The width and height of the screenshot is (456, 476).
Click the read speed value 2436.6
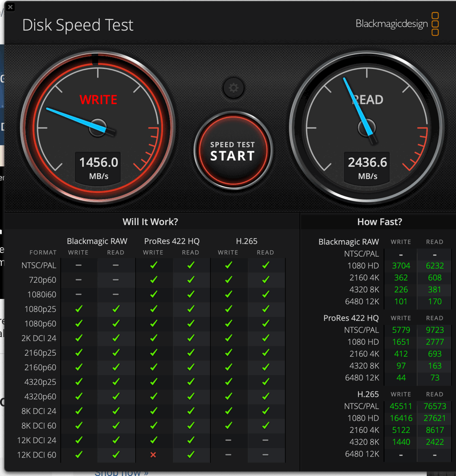367,162
